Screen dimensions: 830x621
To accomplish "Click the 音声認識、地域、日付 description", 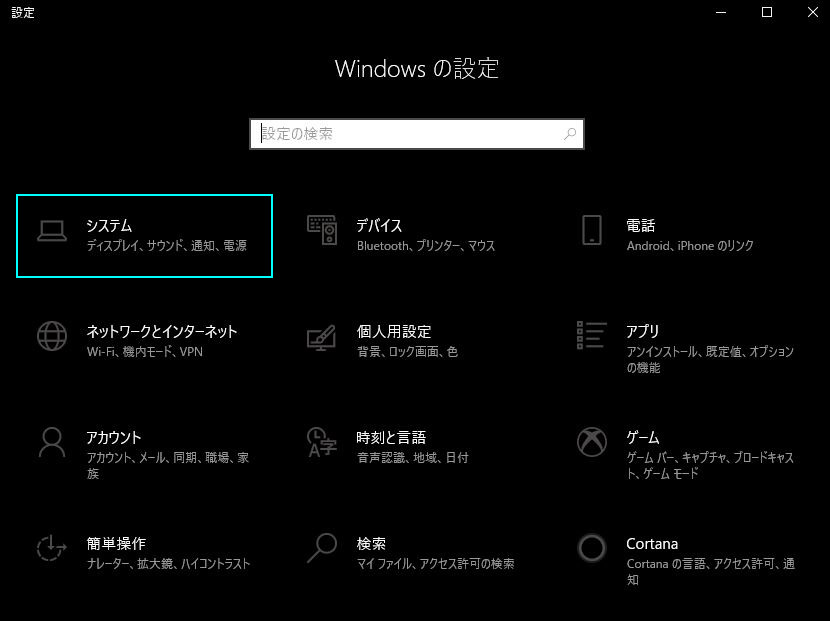I will click(x=413, y=457).
